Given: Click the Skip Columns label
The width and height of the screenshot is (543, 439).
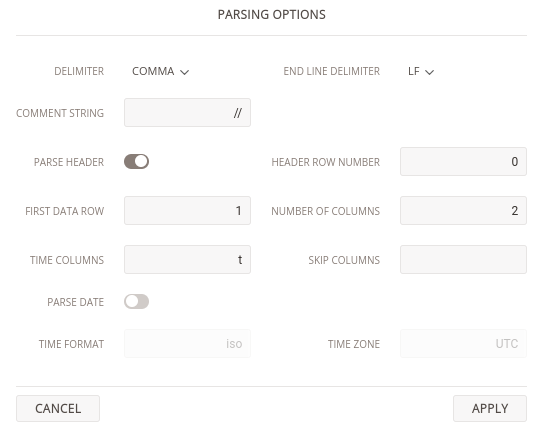Looking at the screenshot, I should coord(344,260).
